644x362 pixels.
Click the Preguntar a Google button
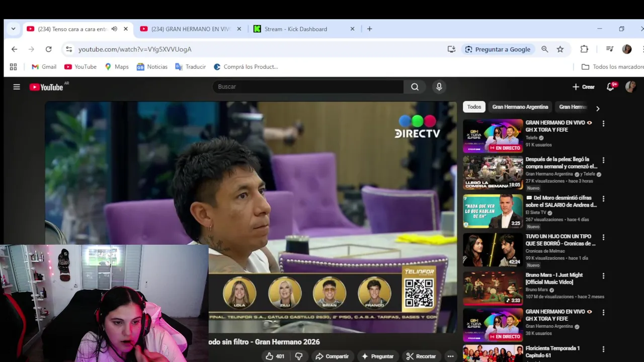498,49
